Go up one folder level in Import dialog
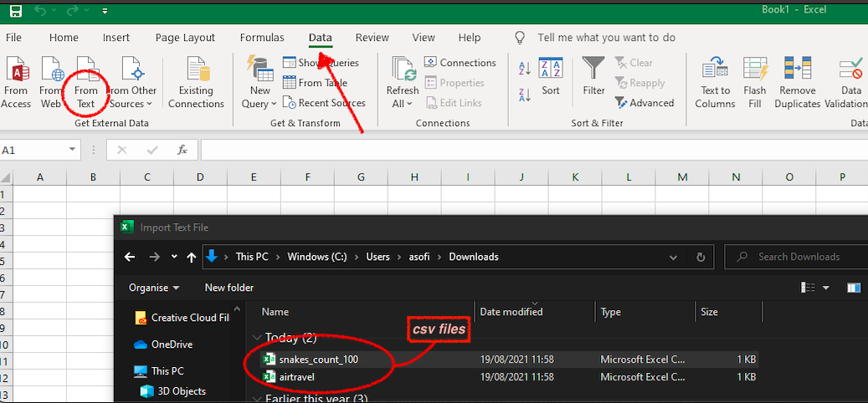This screenshot has height=403, width=868. point(192,257)
